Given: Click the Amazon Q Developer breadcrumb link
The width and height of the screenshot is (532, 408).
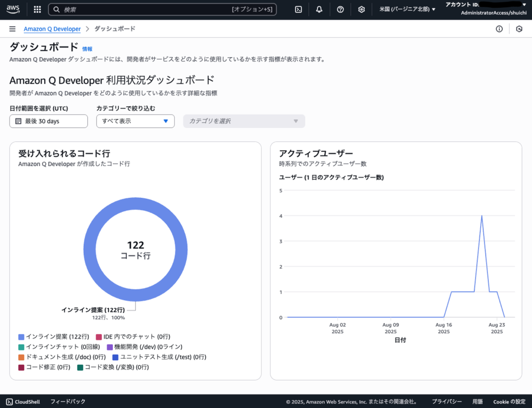Looking at the screenshot, I should 52,29.
